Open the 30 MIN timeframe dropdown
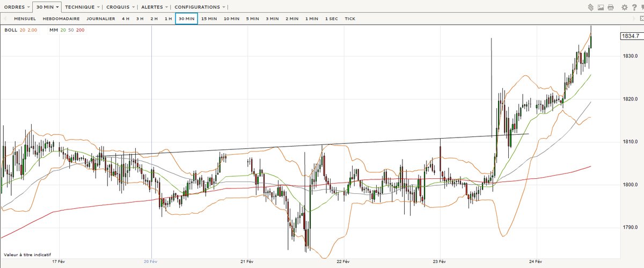 47,7
